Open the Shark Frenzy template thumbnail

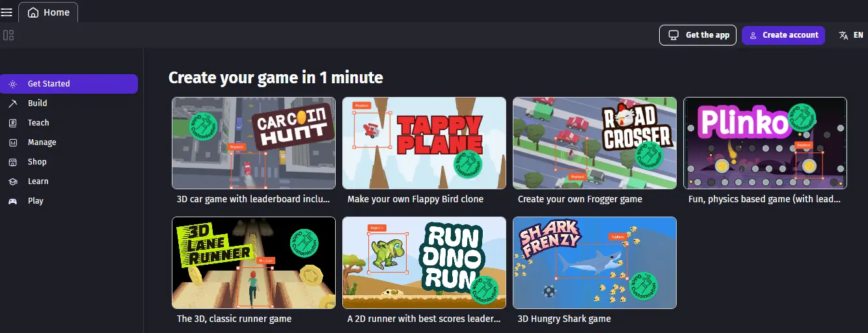595,263
